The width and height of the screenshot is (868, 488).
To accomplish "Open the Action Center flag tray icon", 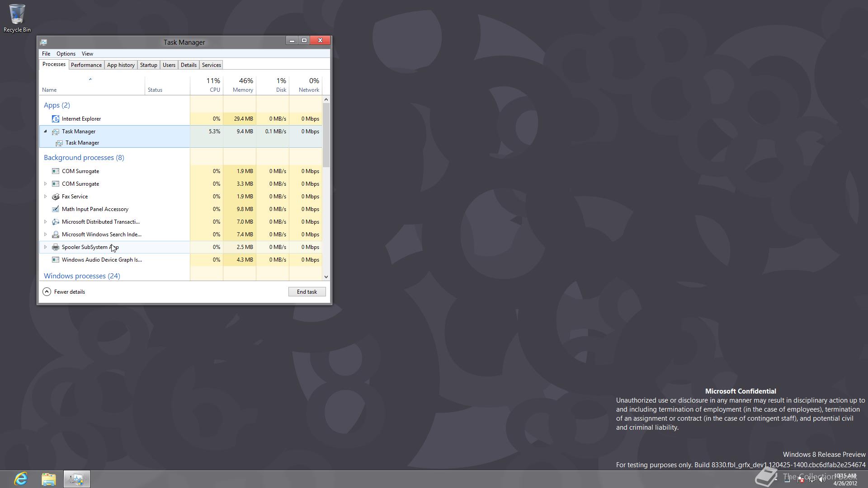I will tap(801, 479).
